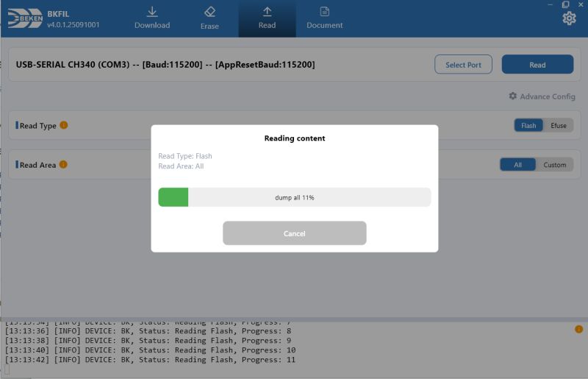The width and height of the screenshot is (588, 379).
Task: Click the orange icon in the log panel
Action: click(x=578, y=330)
